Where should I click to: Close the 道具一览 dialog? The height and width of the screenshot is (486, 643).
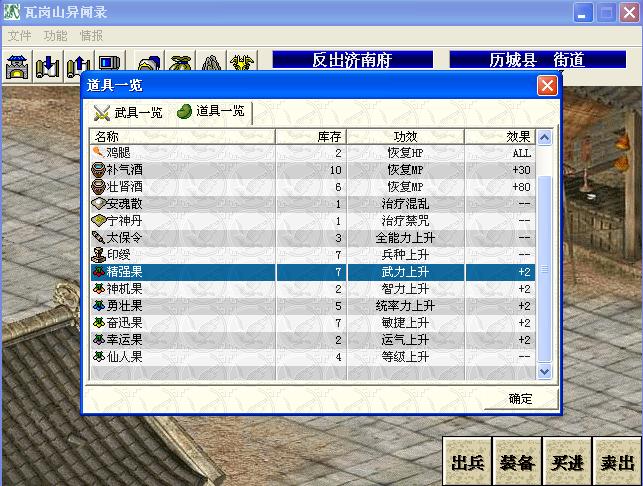pos(547,86)
